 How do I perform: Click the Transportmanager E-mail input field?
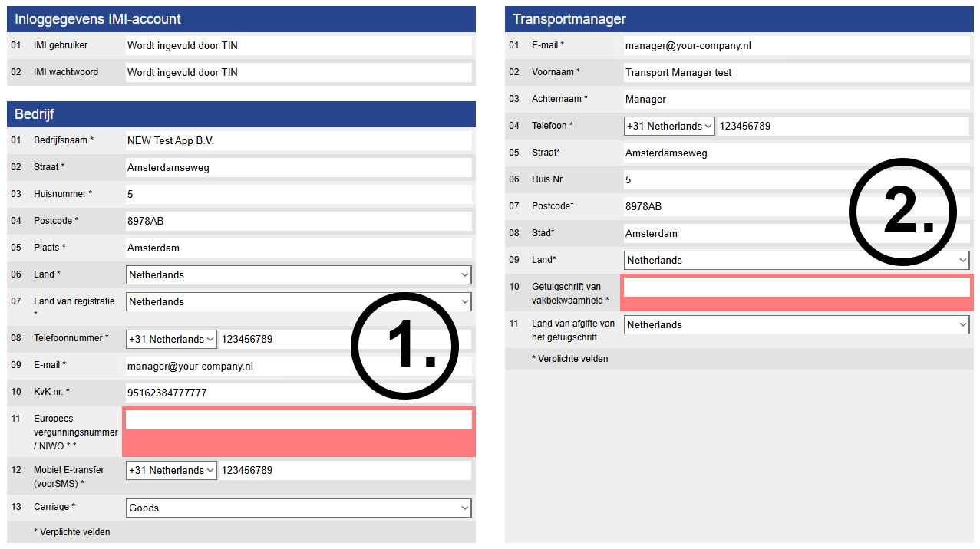click(x=796, y=45)
